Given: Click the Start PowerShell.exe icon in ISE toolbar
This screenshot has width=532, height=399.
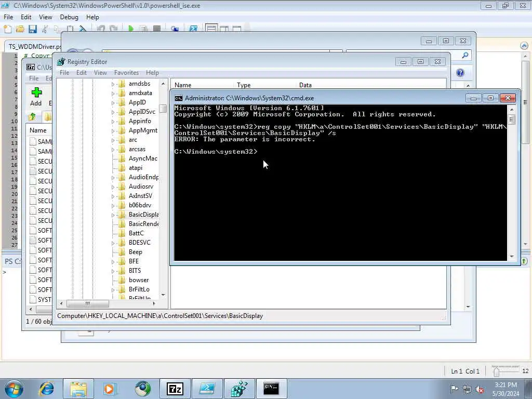Looking at the screenshot, I should (x=193, y=29).
